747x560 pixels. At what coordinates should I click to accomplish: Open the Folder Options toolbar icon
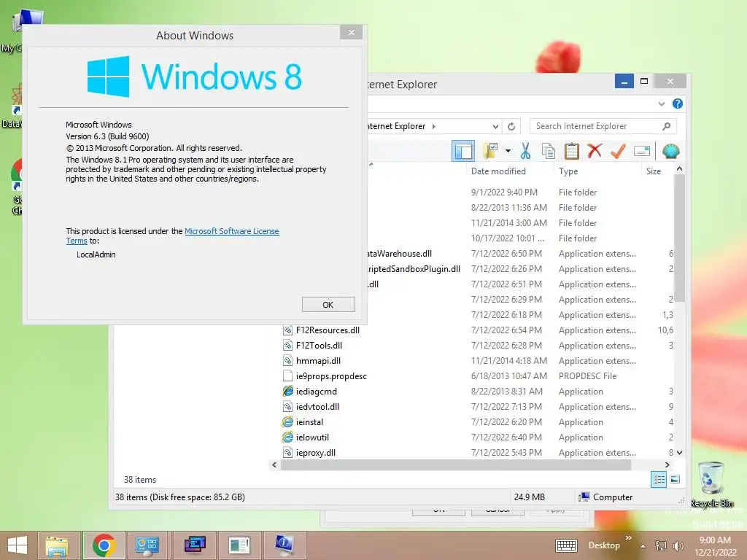click(490, 151)
